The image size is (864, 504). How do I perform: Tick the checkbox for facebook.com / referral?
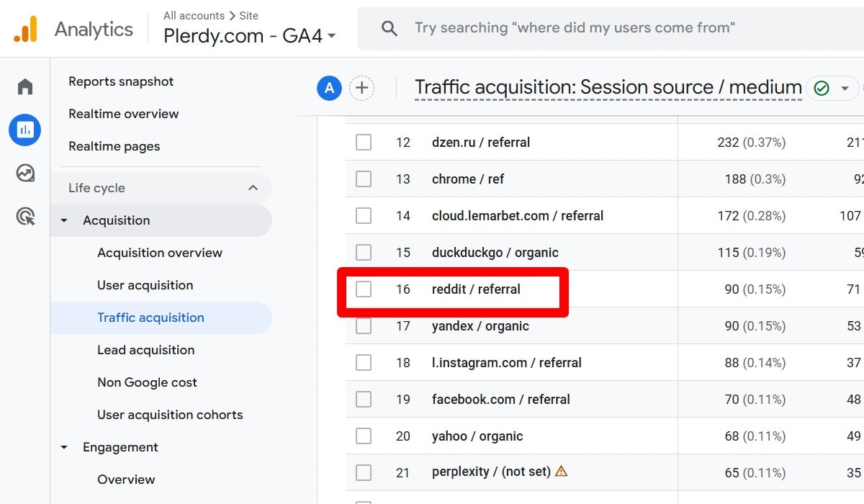363,399
